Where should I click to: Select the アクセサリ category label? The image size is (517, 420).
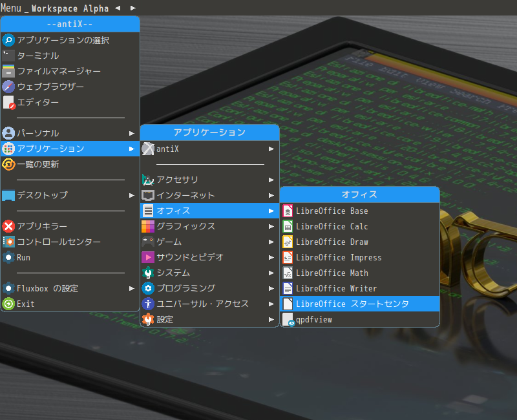pyautogui.click(x=177, y=180)
